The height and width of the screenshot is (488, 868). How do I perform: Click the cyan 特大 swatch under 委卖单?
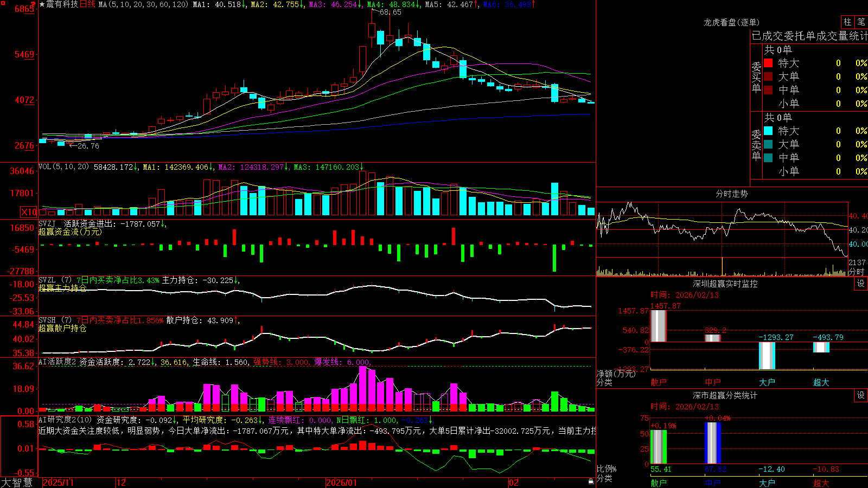coord(768,131)
